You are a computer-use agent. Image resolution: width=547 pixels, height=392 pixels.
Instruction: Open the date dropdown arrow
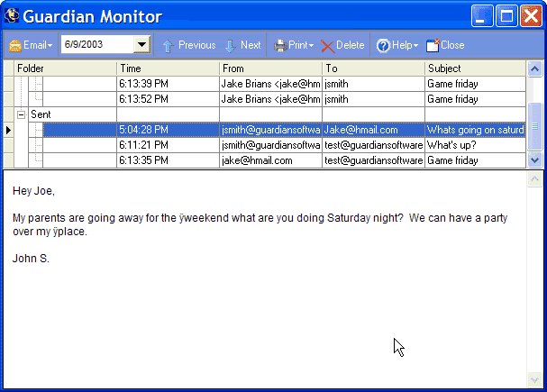tap(141, 44)
